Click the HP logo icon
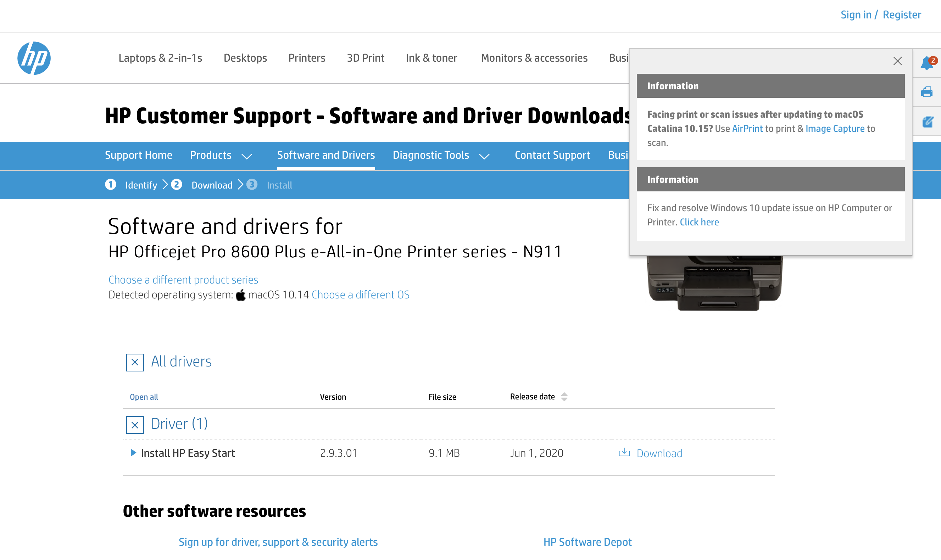Image resolution: width=941 pixels, height=560 pixels. (34, 58)
